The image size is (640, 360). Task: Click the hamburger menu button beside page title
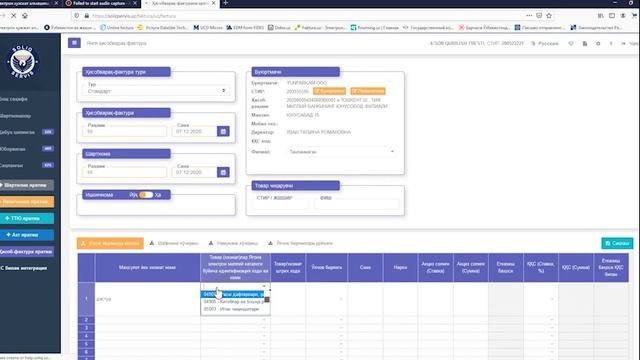(74, 43)
